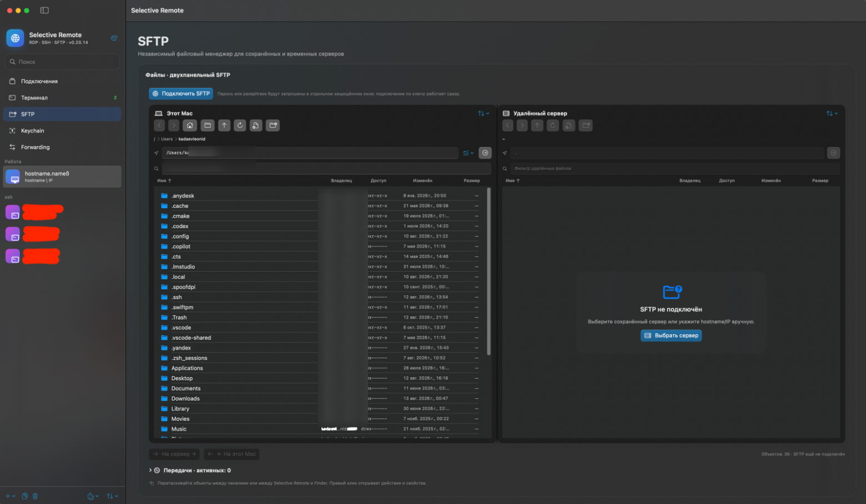Sort local files by Изменён column

coord(422,180)
